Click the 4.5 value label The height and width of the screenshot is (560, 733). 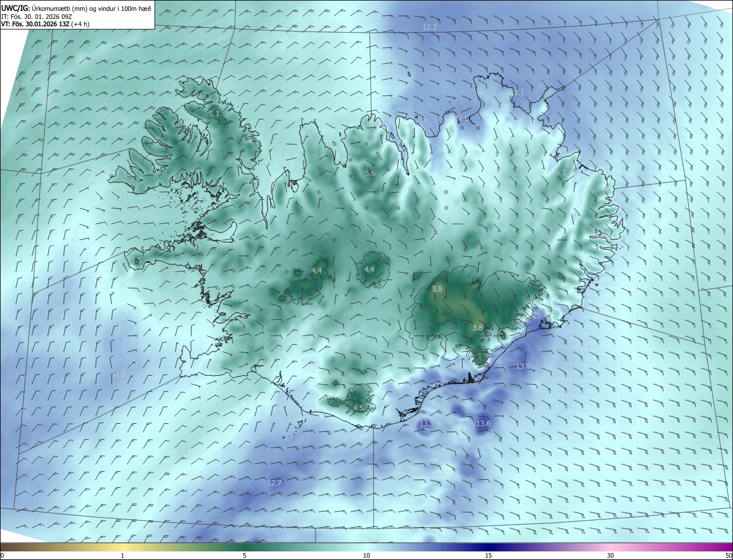(x=358, y=408)
